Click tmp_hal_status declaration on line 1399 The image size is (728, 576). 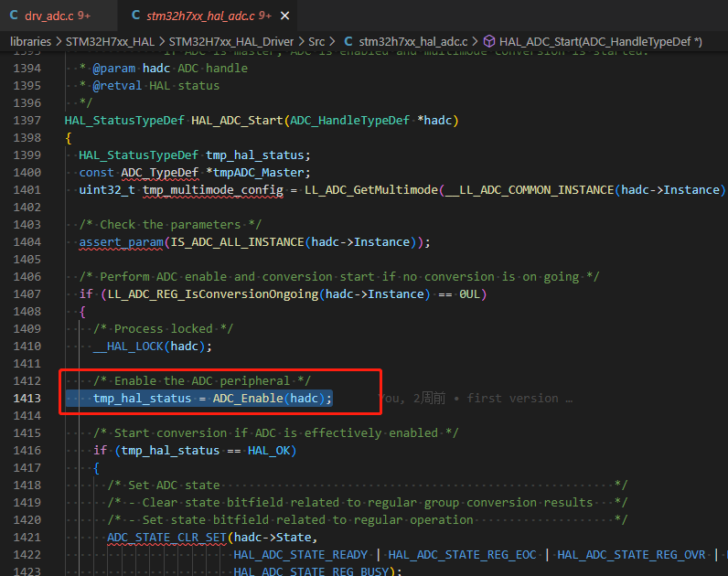pyautogui.click(x=255, y=155)
